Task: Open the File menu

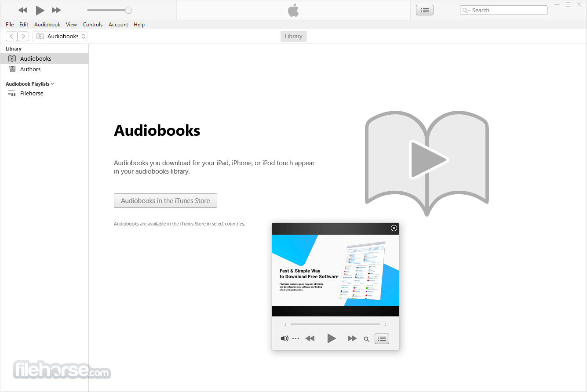Action: 10,25
